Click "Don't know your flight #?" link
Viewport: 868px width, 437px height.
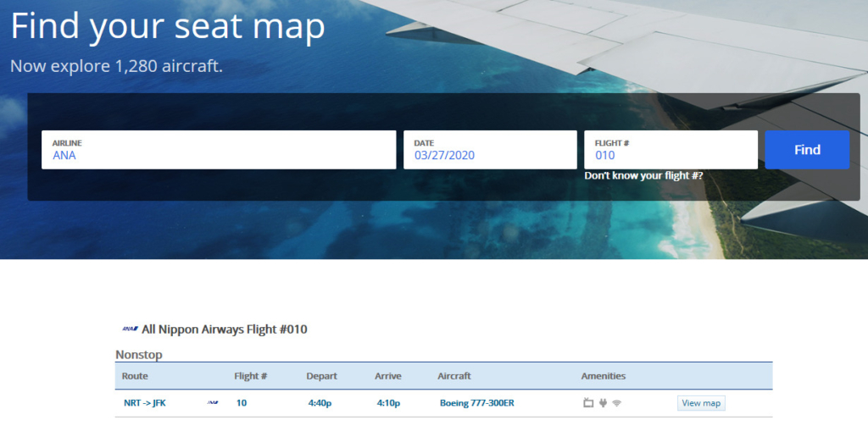pos(643,176)
